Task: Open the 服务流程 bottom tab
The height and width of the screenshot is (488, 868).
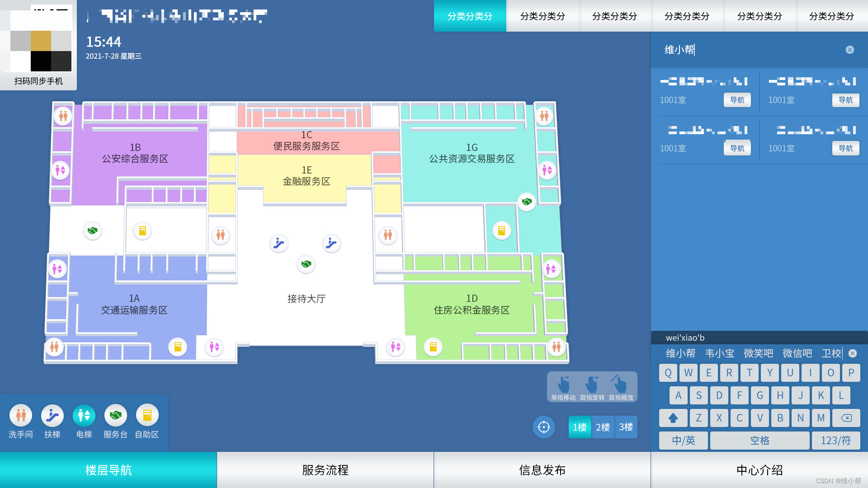Action: tap(325, 470)
